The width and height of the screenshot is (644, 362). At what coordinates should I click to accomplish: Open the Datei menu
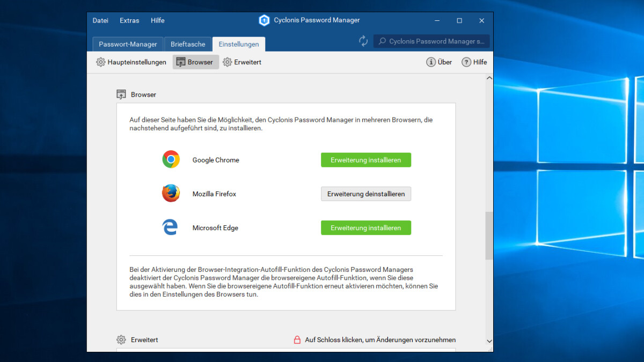(100, 20)
